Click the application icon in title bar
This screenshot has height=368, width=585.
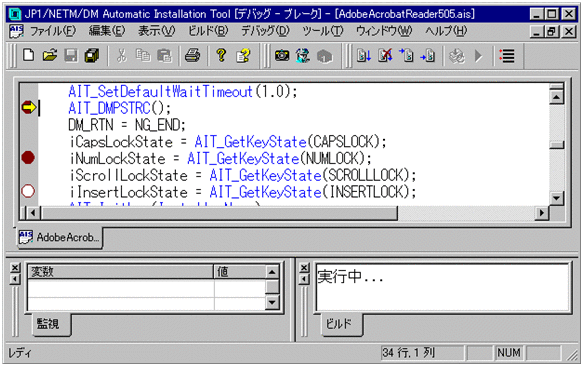pos(15,14)
